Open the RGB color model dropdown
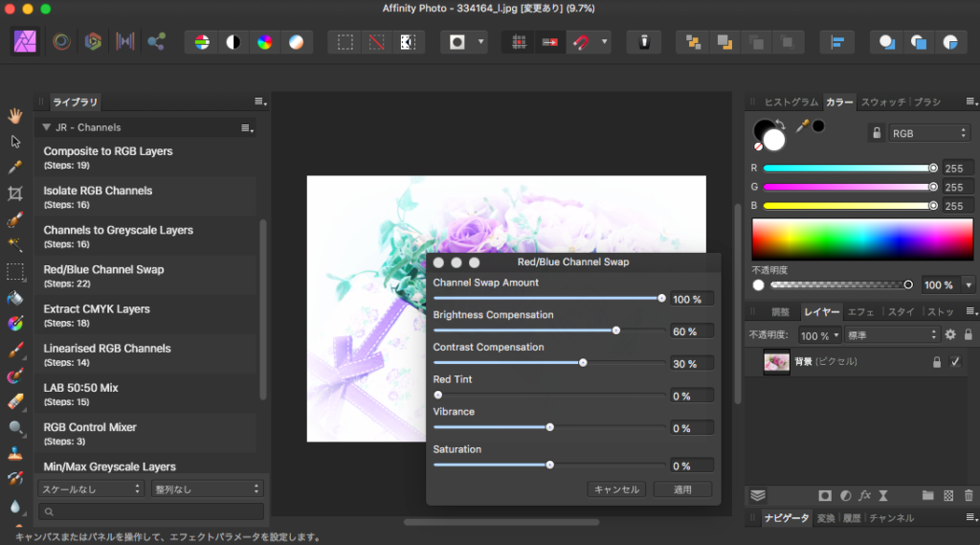980x545 pixels. coord(929,134)
